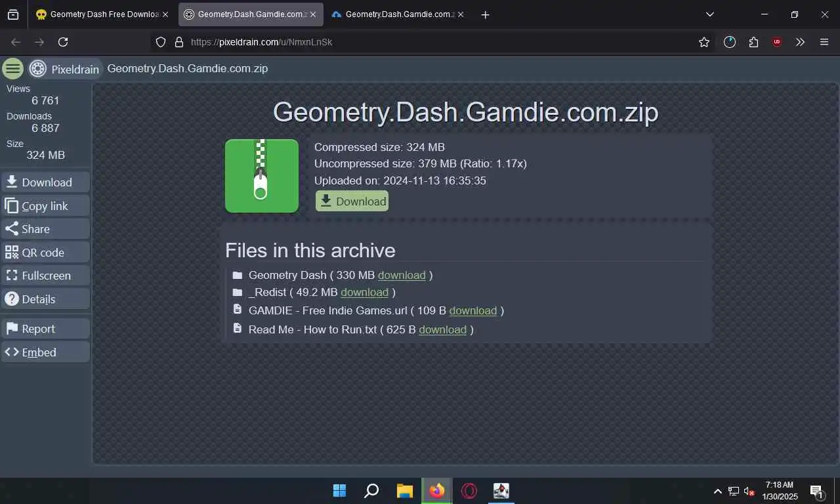Open the last pinned taskbar app icon
This screenshot has height=504, width=840.
click(501, 491)
